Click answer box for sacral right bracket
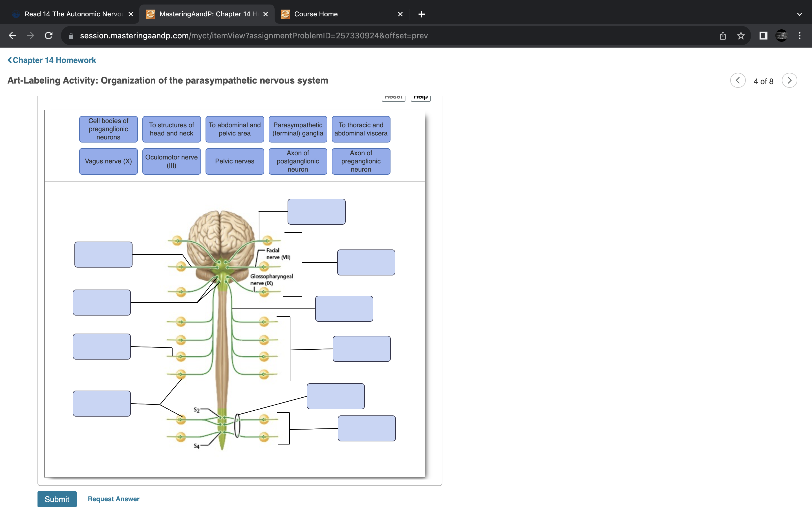 tap(367, 428)
